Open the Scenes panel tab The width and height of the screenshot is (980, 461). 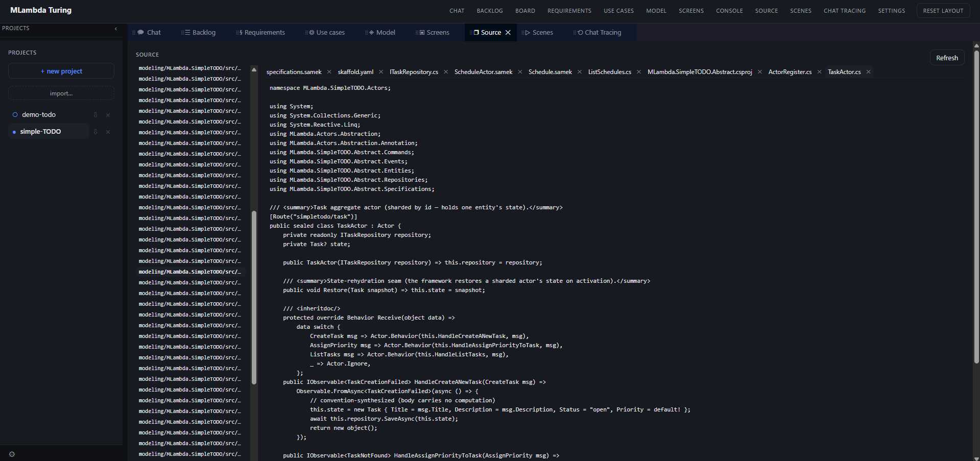(538, 33)
